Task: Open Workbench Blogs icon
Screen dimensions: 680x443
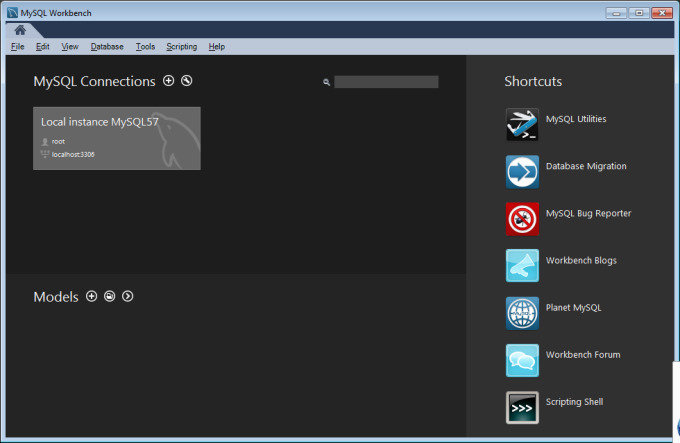Action: (522, 265)
